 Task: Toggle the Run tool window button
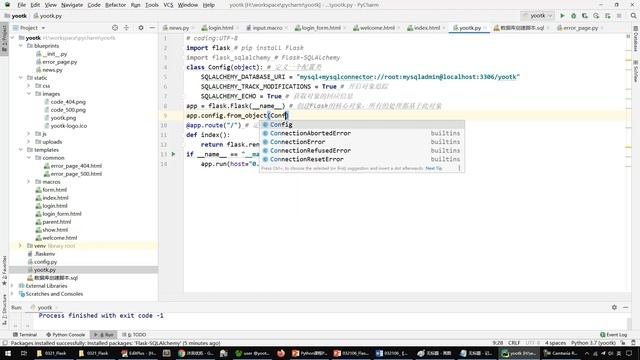(104, 335)
